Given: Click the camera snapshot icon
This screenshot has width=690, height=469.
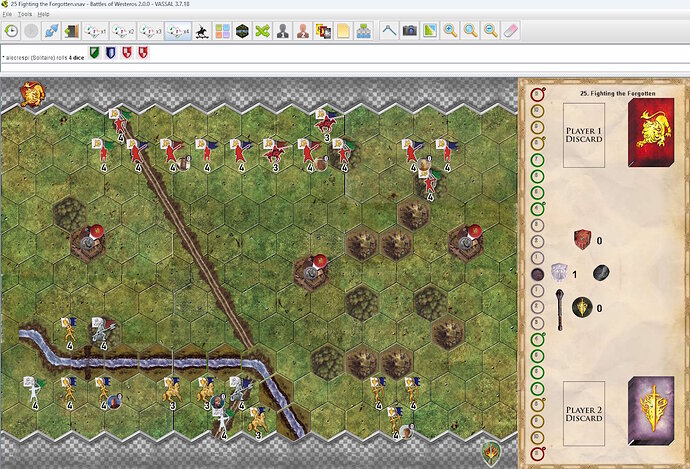Looking at the screenshot, I should coord(409,31).
